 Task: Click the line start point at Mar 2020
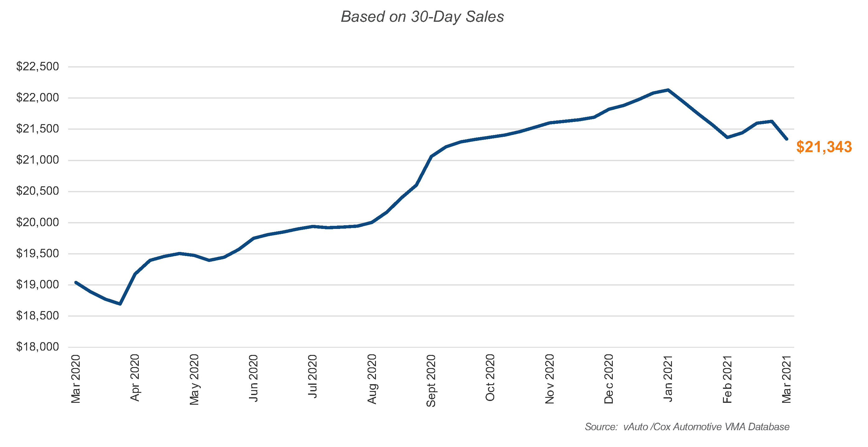(x=76, y=282)
